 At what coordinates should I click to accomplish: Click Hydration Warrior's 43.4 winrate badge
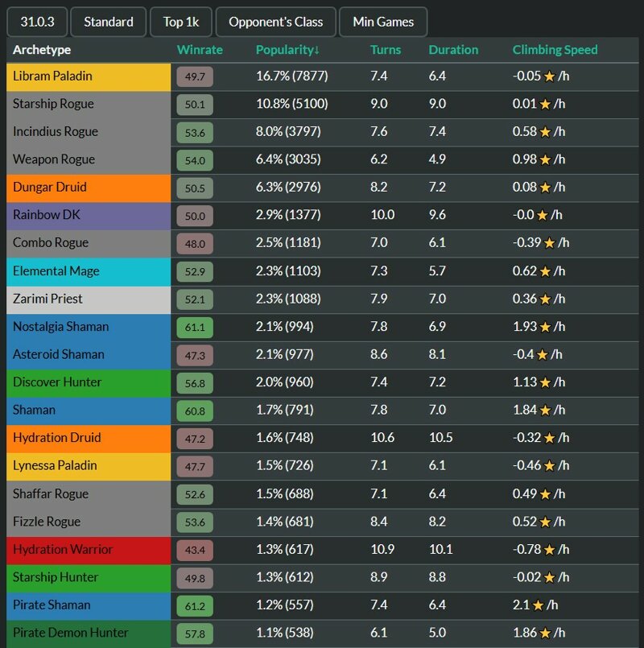click(195, 551)
